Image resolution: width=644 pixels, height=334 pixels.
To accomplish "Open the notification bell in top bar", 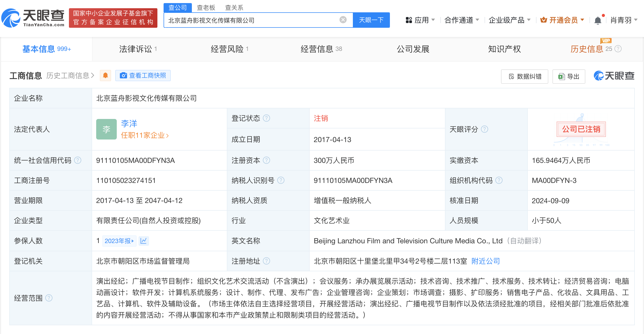I will (598, 20).
